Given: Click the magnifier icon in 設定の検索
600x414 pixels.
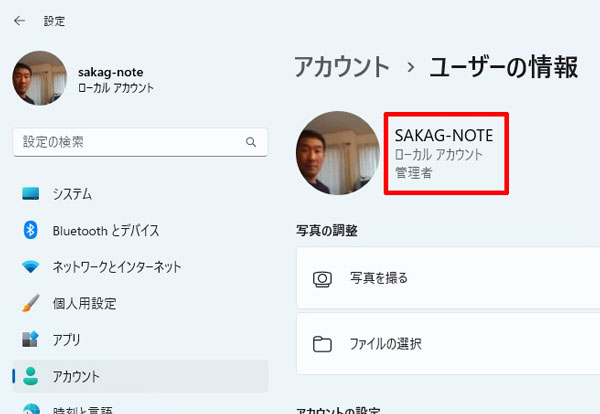Looking at the screenshot, I should [x=251, y=143].
